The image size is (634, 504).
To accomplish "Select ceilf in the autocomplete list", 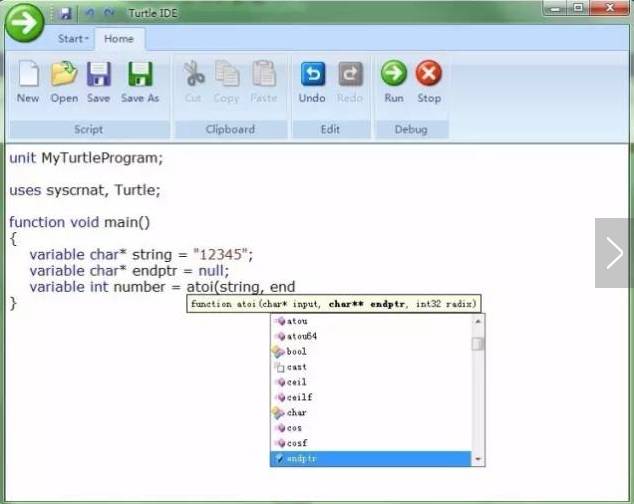I will click(x=371, y=397).
